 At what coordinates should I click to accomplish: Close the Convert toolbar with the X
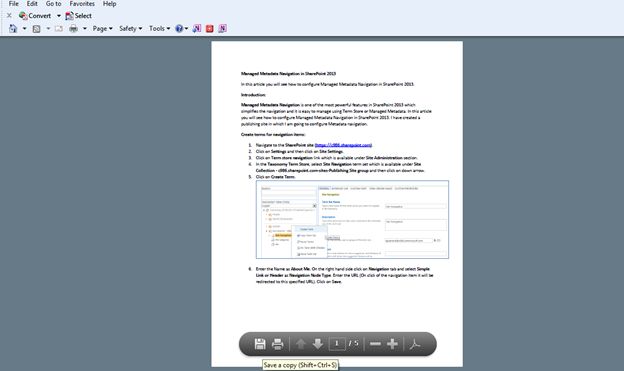(x=9, y=16)
